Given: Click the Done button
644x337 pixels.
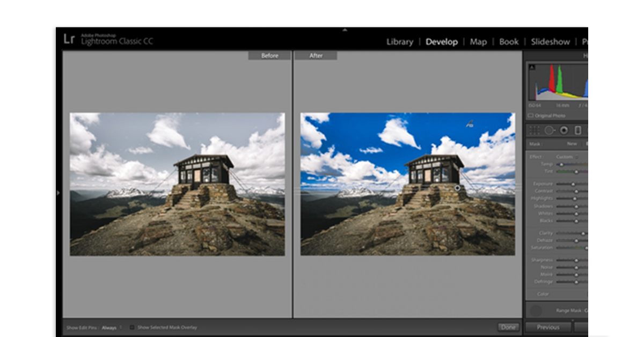Looking at the screenshot, I should 508,327.
